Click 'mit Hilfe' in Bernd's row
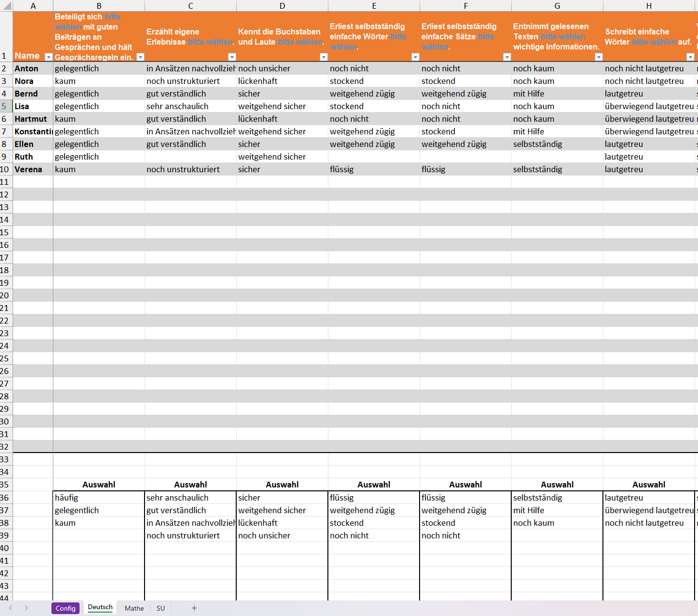The image size is (698, 616). (557, 94)
